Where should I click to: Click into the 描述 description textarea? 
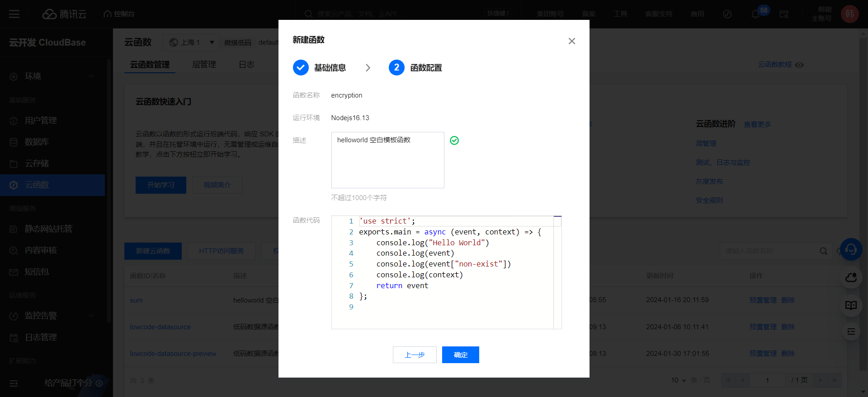click(x=387, y=160)
